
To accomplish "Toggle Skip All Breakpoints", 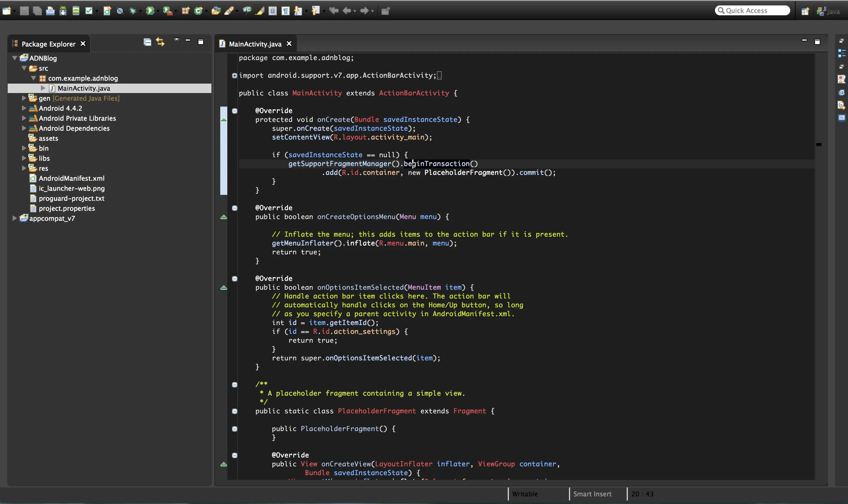I will click(x=120, y=11).
